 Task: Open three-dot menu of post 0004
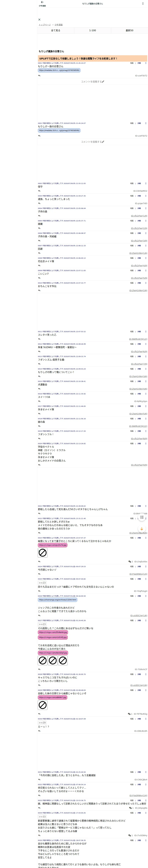pyautogui.click(x=146, y=208)
